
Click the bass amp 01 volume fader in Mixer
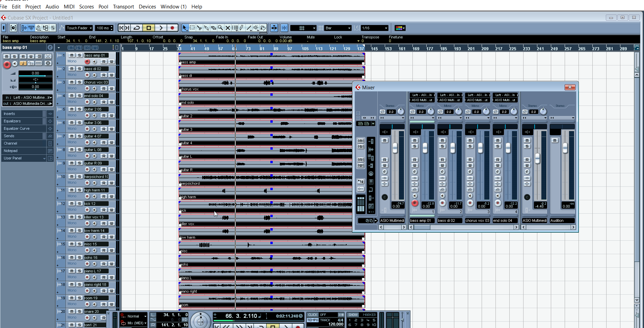425,148
